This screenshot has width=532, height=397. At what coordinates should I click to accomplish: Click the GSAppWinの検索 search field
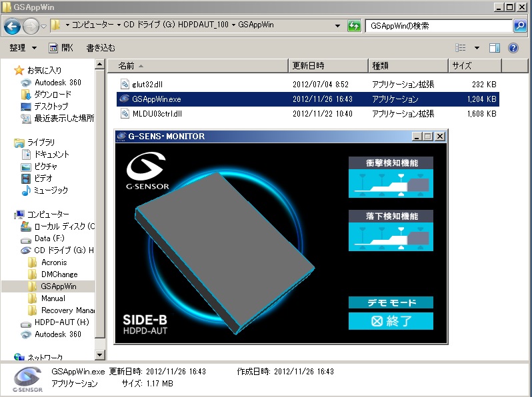coord(439,26)
